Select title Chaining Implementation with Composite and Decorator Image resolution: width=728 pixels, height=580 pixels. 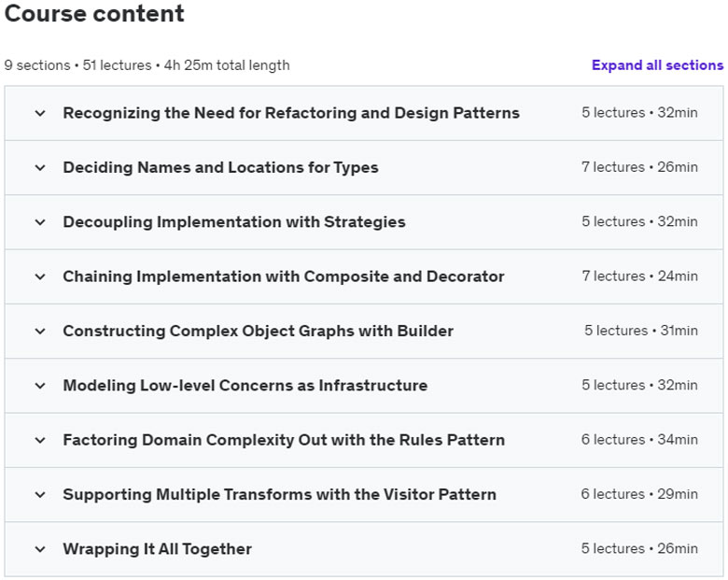(x=283, y=276)
